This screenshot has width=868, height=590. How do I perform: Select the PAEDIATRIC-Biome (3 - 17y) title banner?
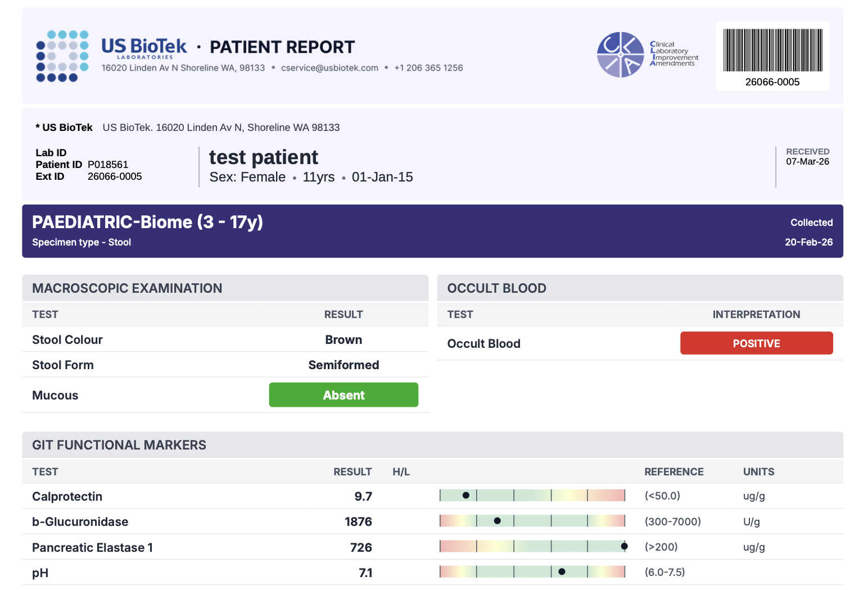(147, 223)
